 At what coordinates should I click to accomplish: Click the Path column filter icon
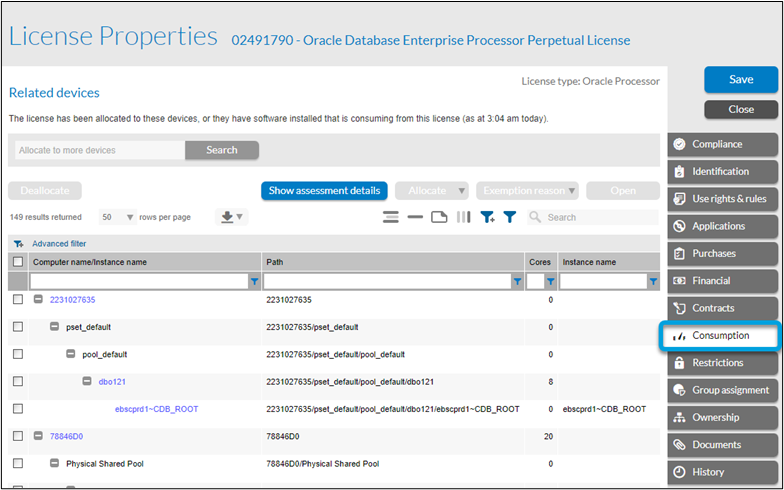[518, 282]
